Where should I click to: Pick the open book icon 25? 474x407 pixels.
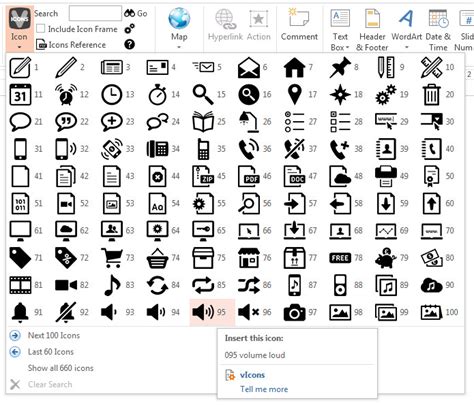203,122
